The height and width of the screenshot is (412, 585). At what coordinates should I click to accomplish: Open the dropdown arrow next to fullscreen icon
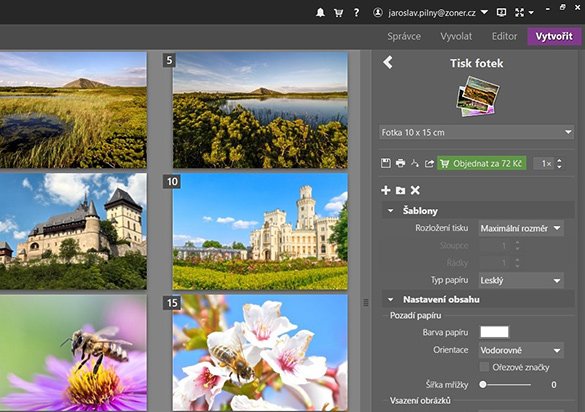[x=531, y=13]
